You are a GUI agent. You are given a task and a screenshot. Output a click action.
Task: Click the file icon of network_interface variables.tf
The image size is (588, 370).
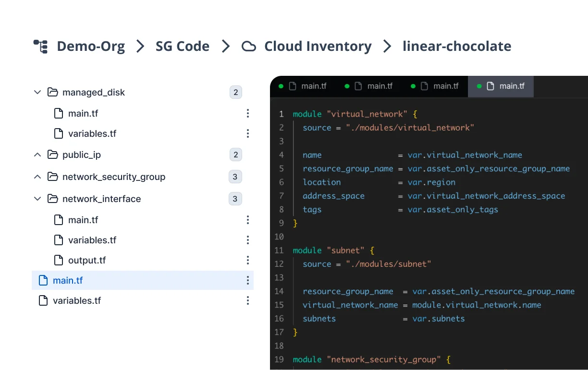tap(59, 240)
